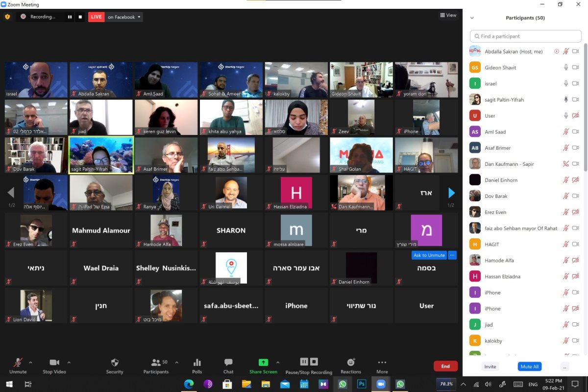Open the Live on Facebook dropdown
588x392 pixels.
click(124, 17)
